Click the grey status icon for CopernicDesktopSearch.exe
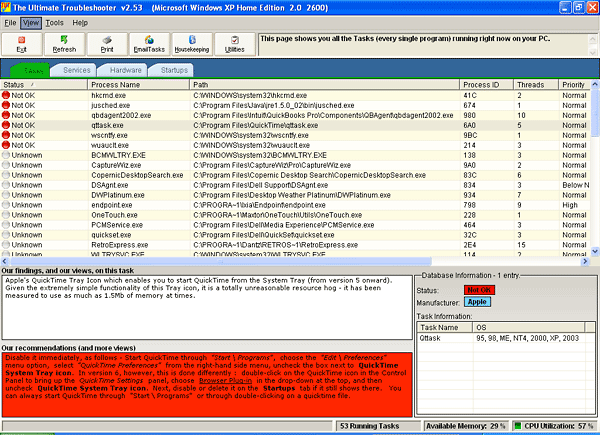The image size is (600, 435). coord(6,174)
